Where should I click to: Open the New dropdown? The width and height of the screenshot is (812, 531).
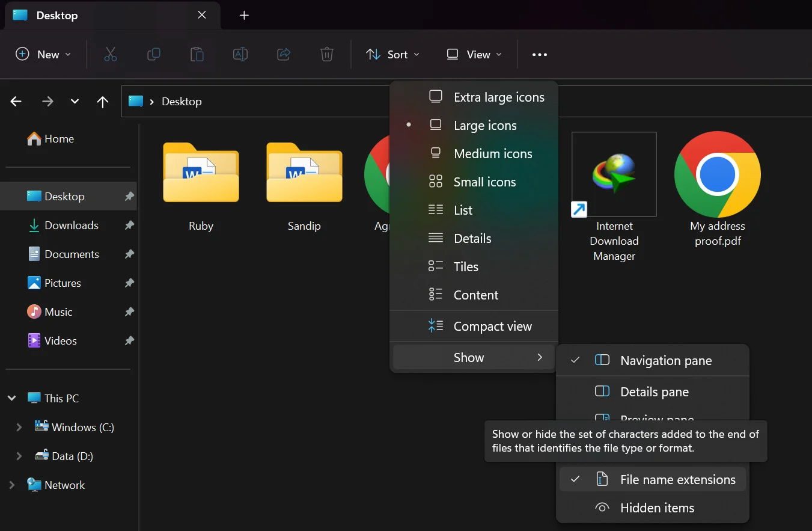click(x=43, y=54)
